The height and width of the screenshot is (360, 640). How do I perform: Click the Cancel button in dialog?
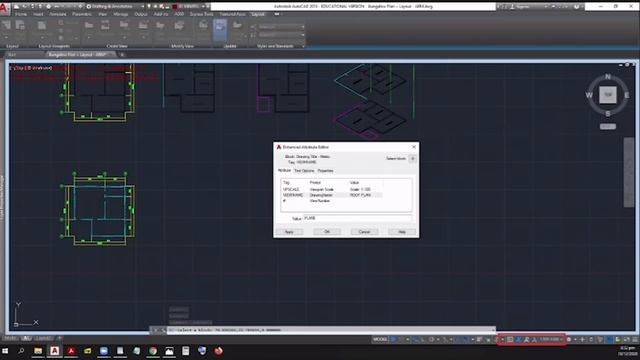[x=364, y=232]
